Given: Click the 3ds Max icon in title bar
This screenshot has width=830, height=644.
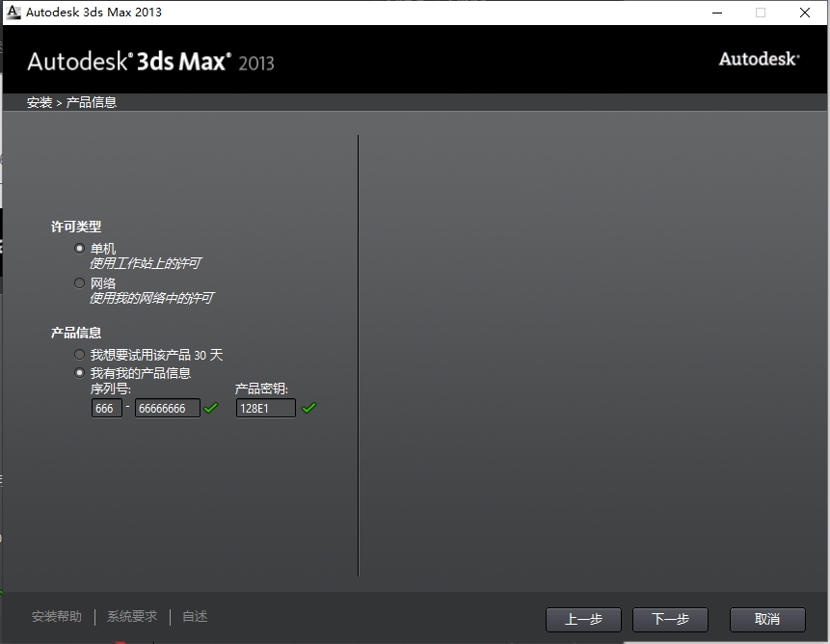Looking at the screenshot, I should [13, 13].
